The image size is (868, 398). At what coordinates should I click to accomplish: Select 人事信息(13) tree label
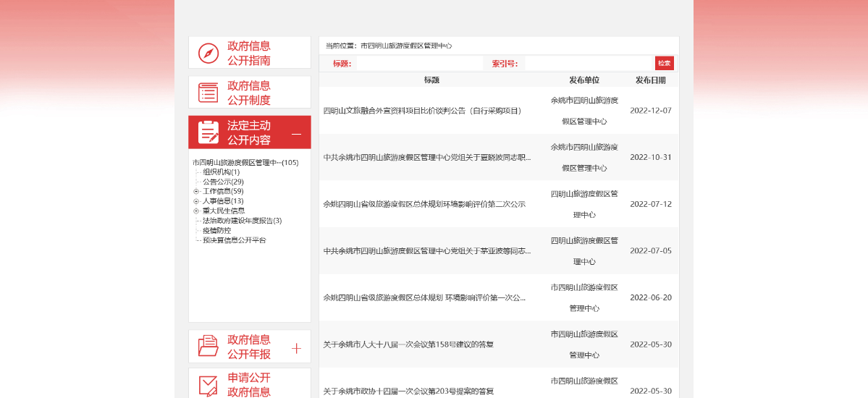click(223, 201)
